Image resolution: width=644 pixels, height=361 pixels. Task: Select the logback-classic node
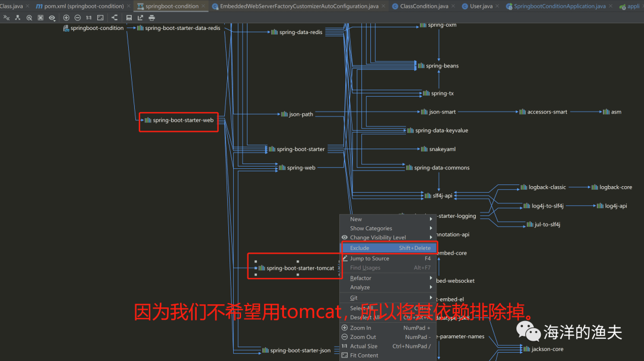coord(543,187)
